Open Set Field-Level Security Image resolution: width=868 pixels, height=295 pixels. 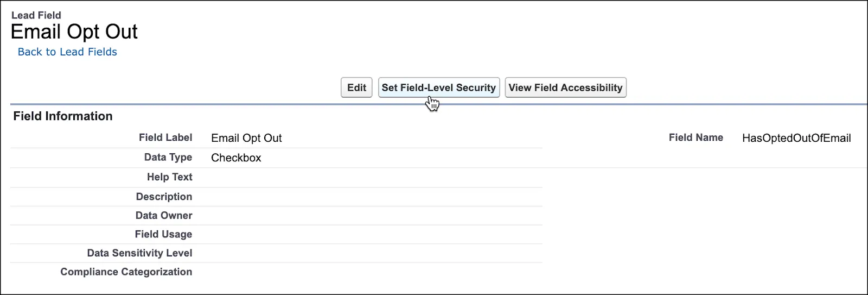pos(438,87)
